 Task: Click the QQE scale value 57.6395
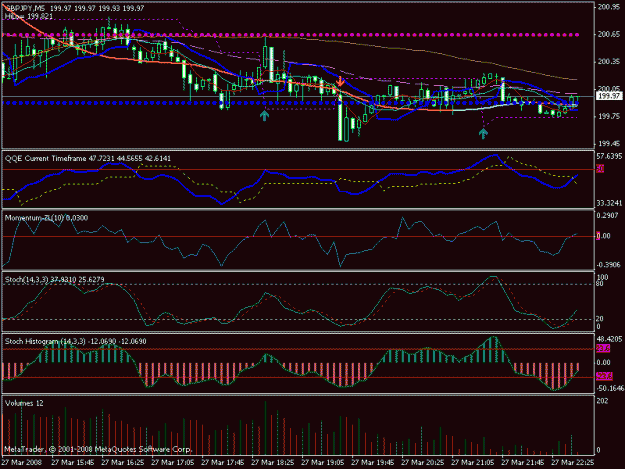[609, 155]
